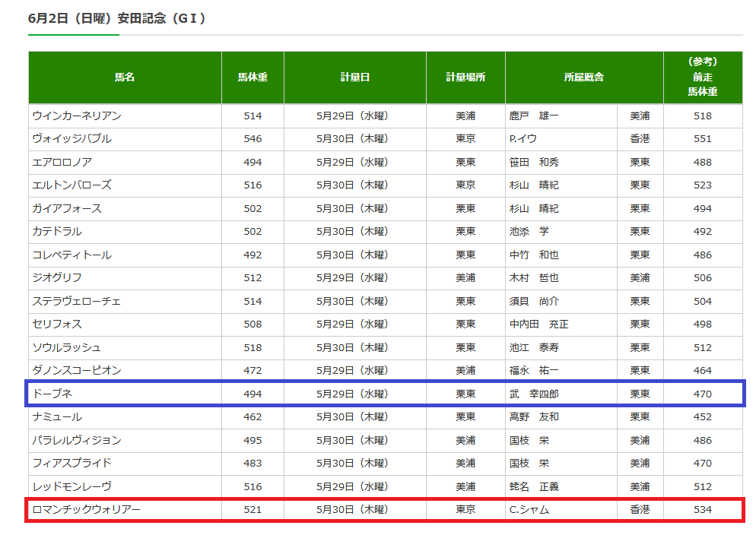Screen dimensions: 756x535
Task: Select horse name ダノンスコーピオン
Action: coord(77,370)
